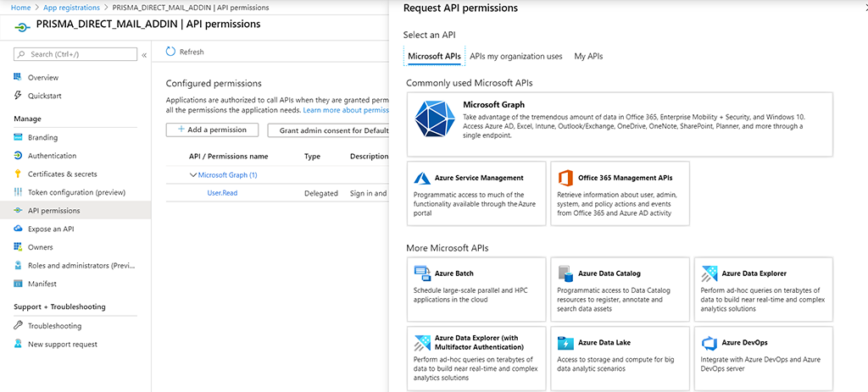Select the Microsoft APIs tab
The height and width of the screenshot is (392, 868).
[x=434, y=57]
